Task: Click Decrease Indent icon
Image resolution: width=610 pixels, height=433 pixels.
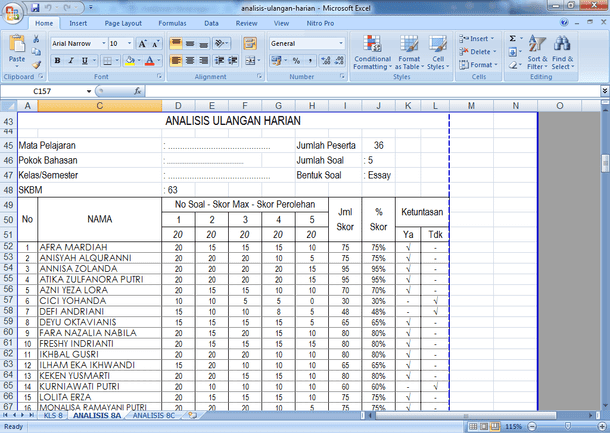Action: coord(220,61)
